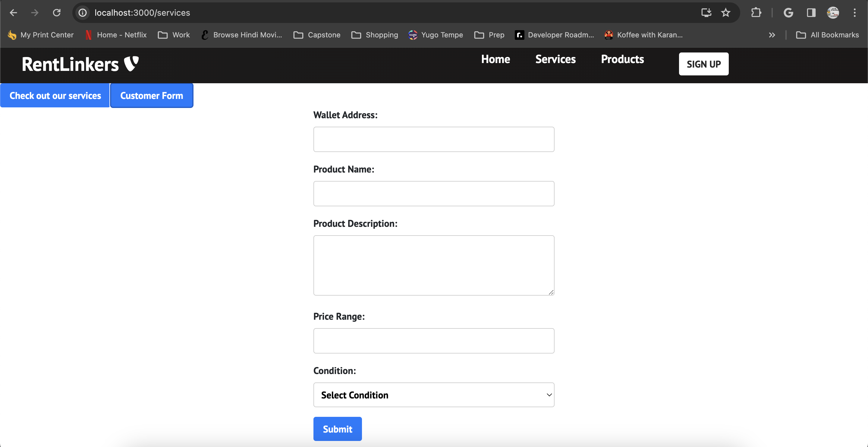Click the browser reload icon

point(57,13)
